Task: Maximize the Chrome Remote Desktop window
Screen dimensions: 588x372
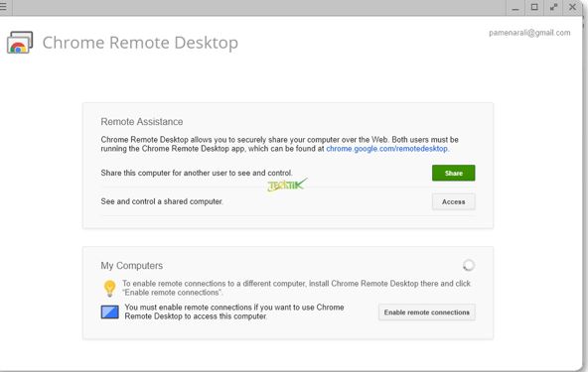Action: pyautogui.click(x=534, y=7)
